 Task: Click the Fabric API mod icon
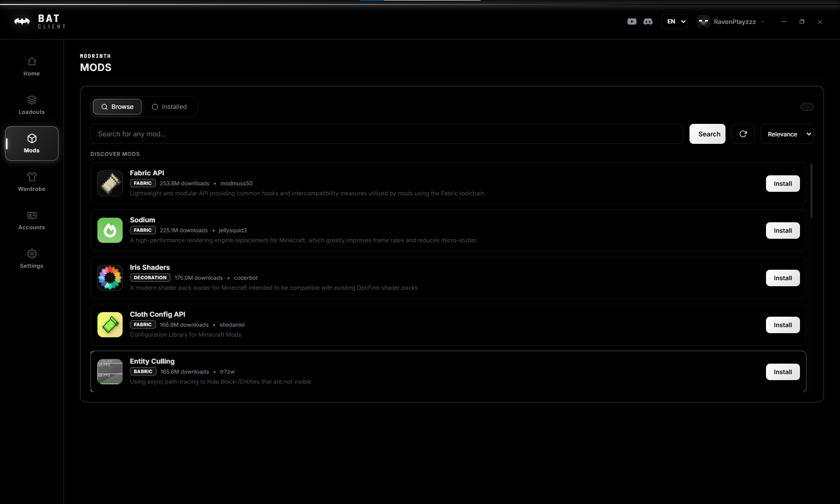point(110,183)
